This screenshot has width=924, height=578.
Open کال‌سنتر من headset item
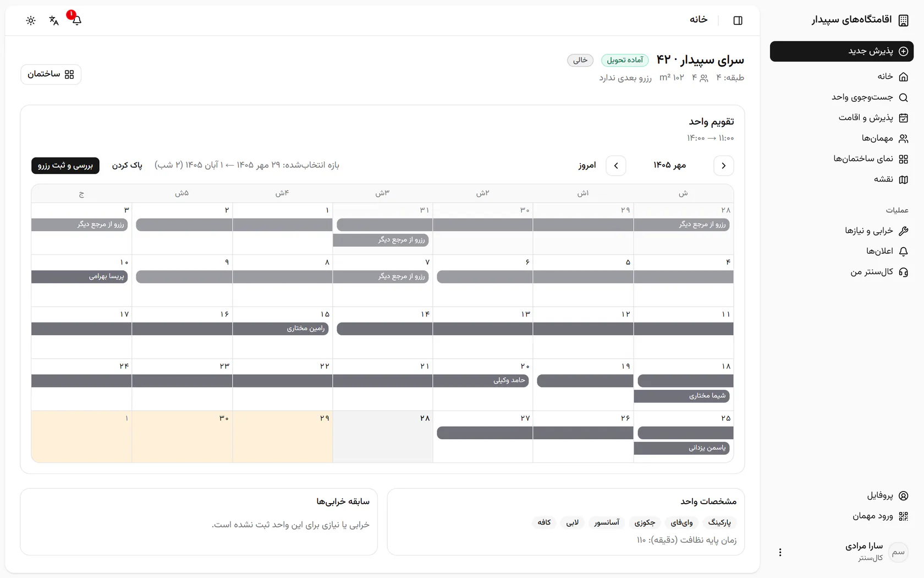click(x=842, y=272)
